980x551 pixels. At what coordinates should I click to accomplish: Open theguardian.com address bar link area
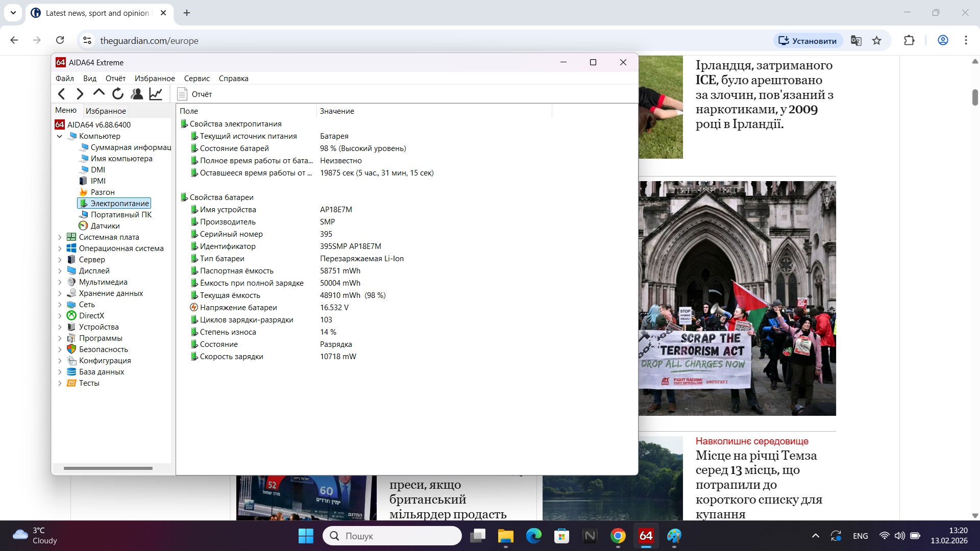click(x=150, y=41)
